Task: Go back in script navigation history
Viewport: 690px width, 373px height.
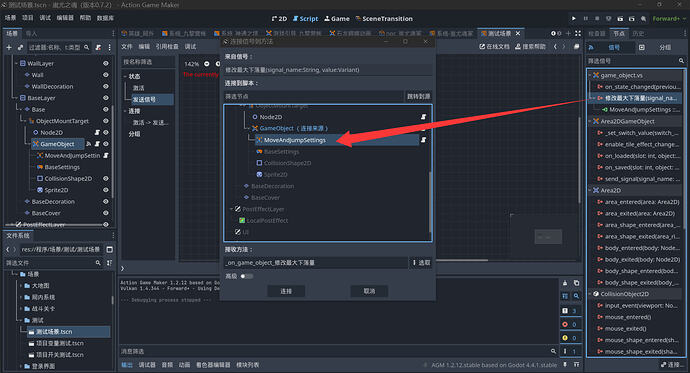Action: coord(555,46)
